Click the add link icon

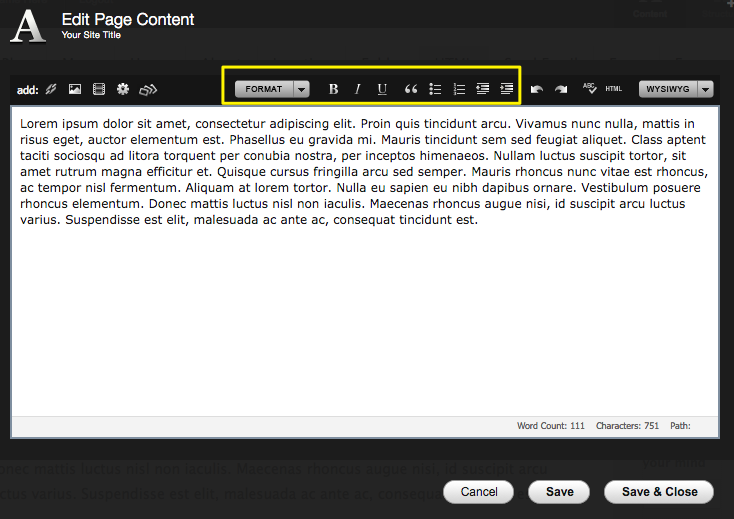[x=51, y=89]
